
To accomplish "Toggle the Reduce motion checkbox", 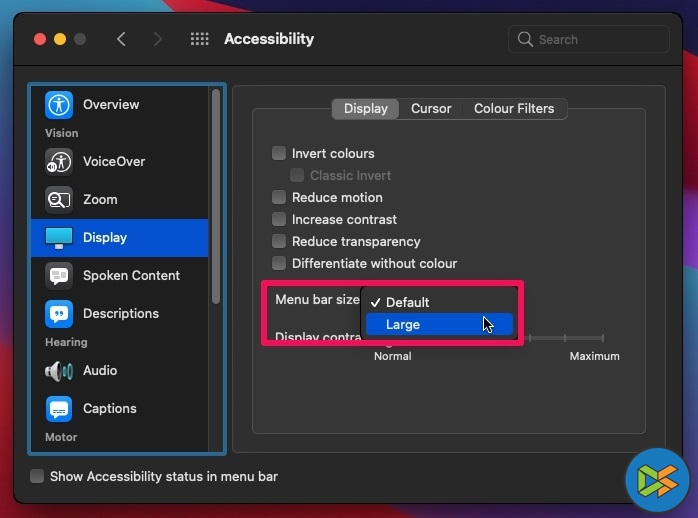I will coord(279,198).
